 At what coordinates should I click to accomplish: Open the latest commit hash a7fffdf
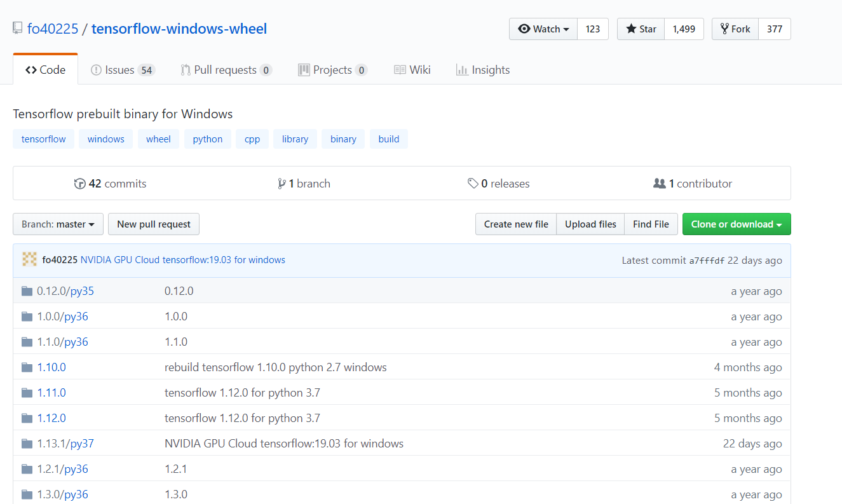pyautogui.click(x=707, y=261)
